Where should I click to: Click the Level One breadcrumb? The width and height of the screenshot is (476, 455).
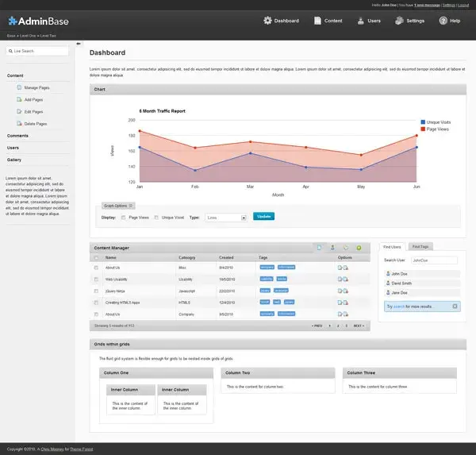click(28, 36)
